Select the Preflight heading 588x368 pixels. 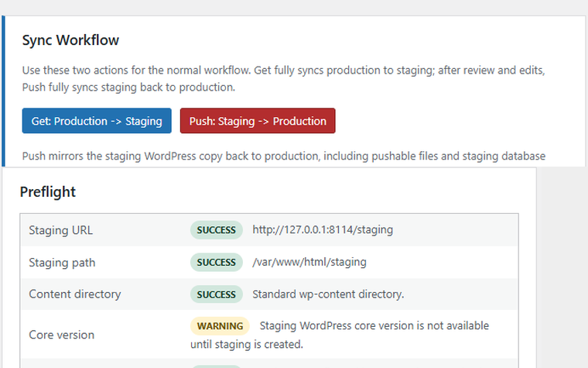point(48,192)
